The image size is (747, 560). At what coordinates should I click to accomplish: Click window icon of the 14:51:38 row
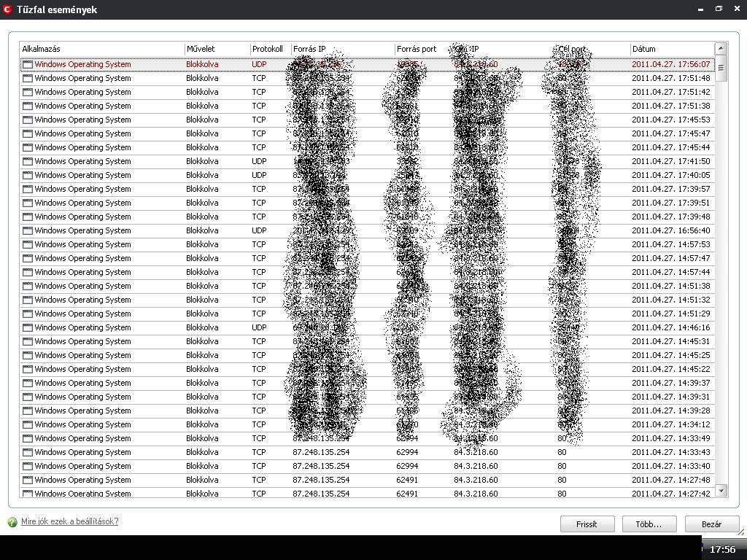28,286
